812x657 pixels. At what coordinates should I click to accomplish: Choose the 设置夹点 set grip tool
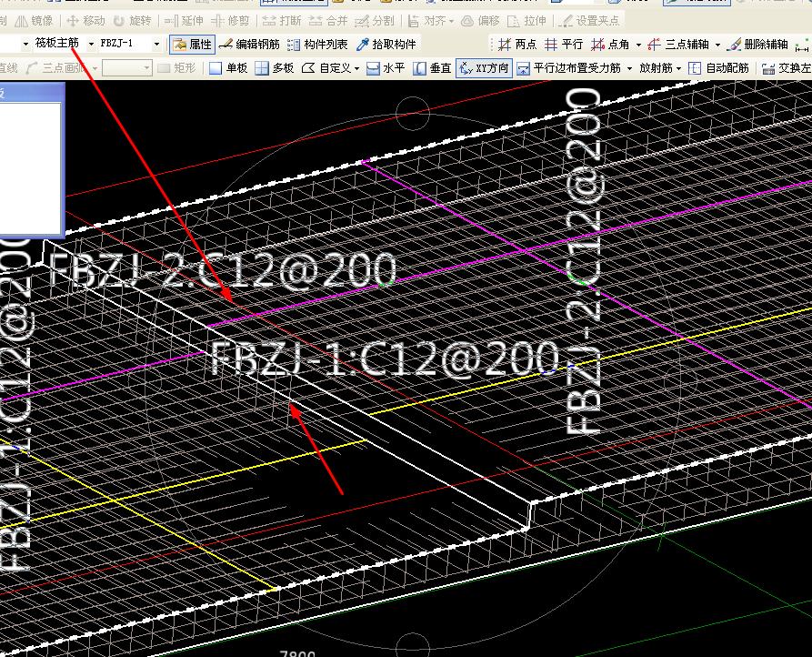coord(589,21)
